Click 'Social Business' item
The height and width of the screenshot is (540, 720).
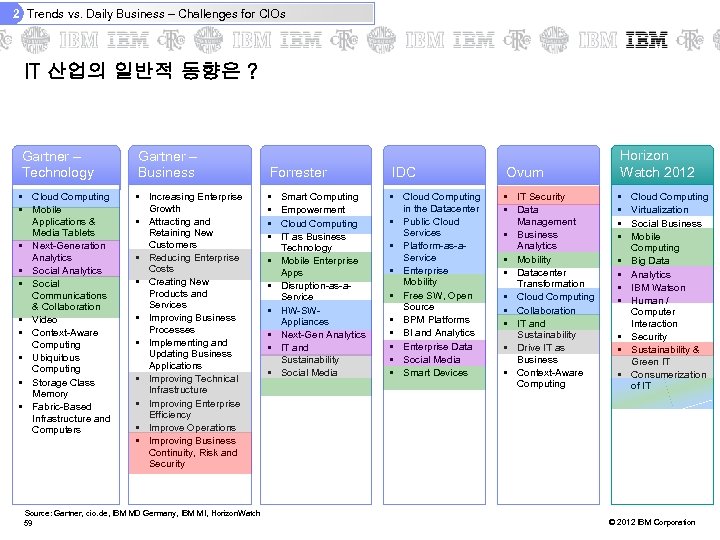coord(666,224)
